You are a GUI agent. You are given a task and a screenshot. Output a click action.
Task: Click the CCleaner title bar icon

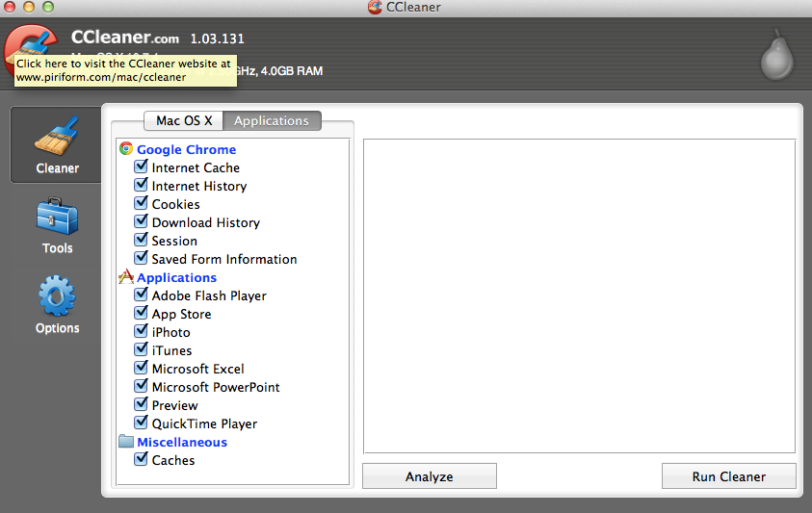375,8
